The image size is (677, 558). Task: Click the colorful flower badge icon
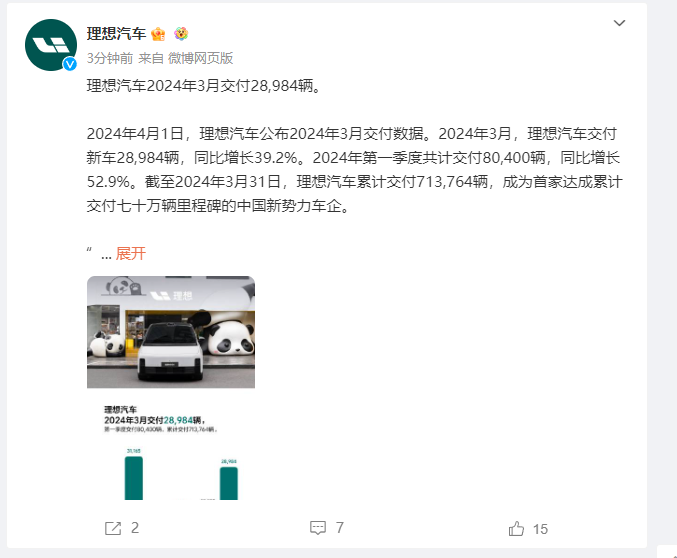tap(181, 34)
